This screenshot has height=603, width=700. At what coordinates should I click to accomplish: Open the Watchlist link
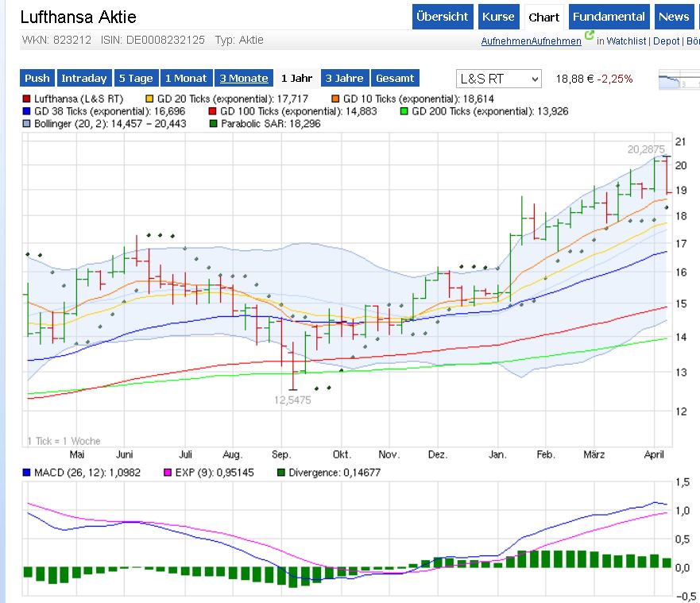(x=628, y=41)
